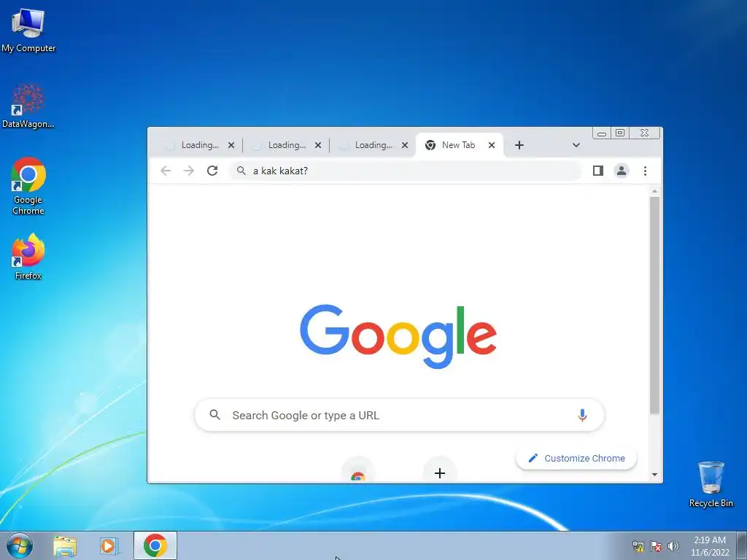Close the third Loading tab

click(x=404, y=145)
